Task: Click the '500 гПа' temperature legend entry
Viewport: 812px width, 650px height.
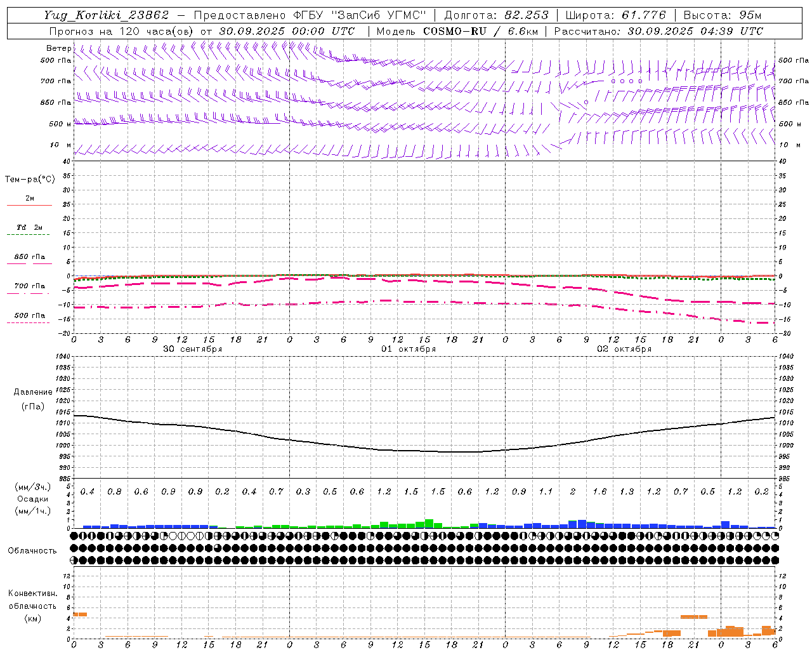Action: (x=29, y=315)
